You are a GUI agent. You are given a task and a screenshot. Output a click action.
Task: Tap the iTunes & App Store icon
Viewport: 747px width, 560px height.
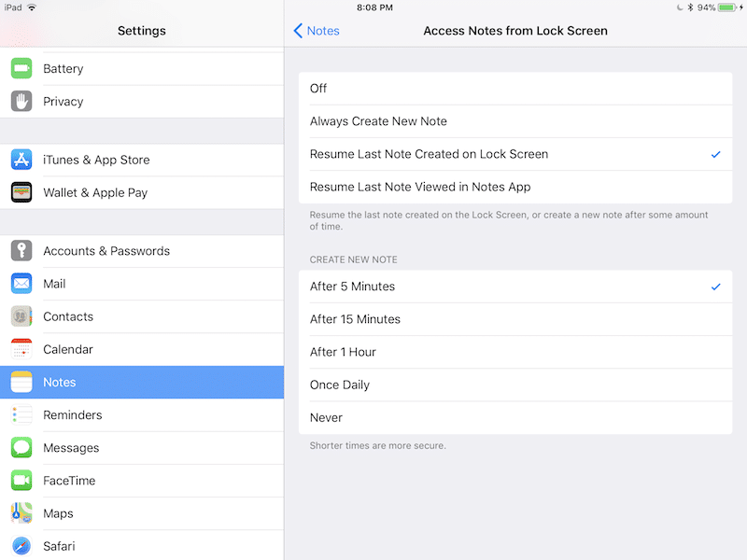[x=21, y=160]
